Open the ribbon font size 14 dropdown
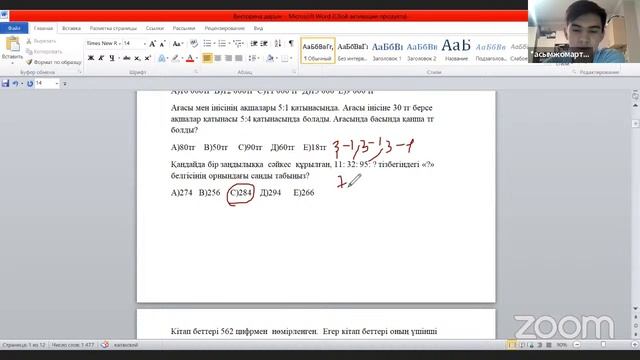The height and width of the screenshot is (360, 640). [144, 43]
